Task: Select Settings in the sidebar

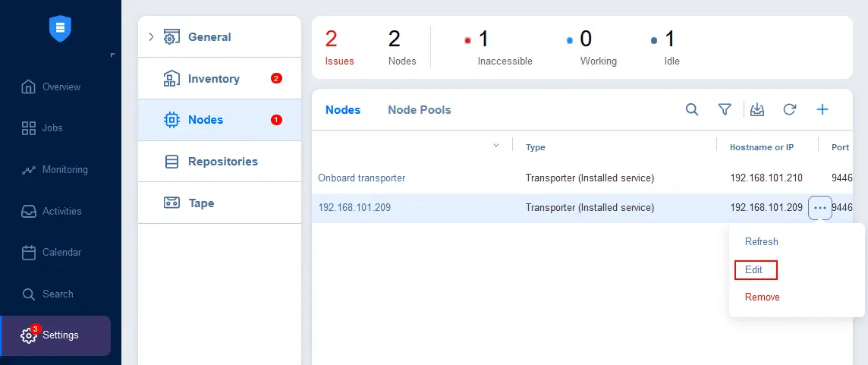Action: 55,335
